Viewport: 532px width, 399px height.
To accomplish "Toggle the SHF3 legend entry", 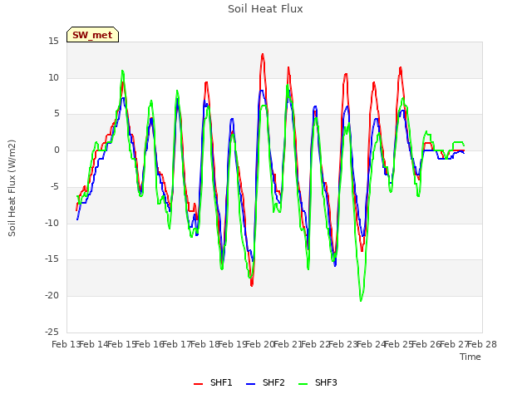I will click(318, 382).
